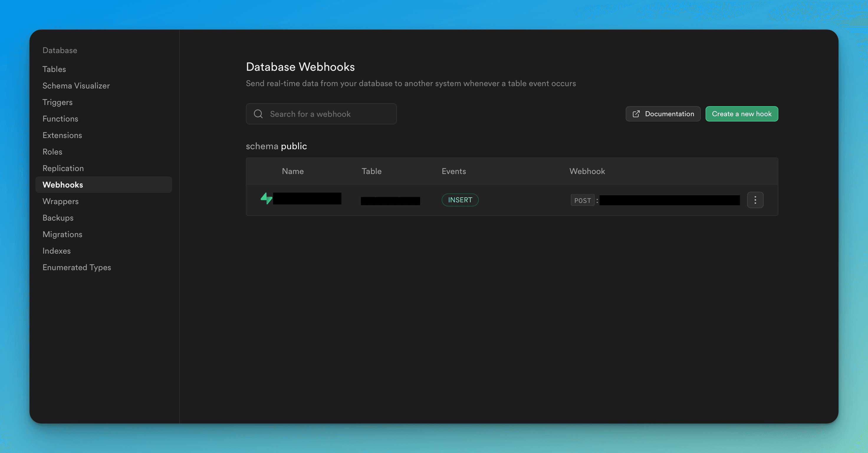Open Wrappers in sidebar
This screenshot has width=868, height=453.
60,201
